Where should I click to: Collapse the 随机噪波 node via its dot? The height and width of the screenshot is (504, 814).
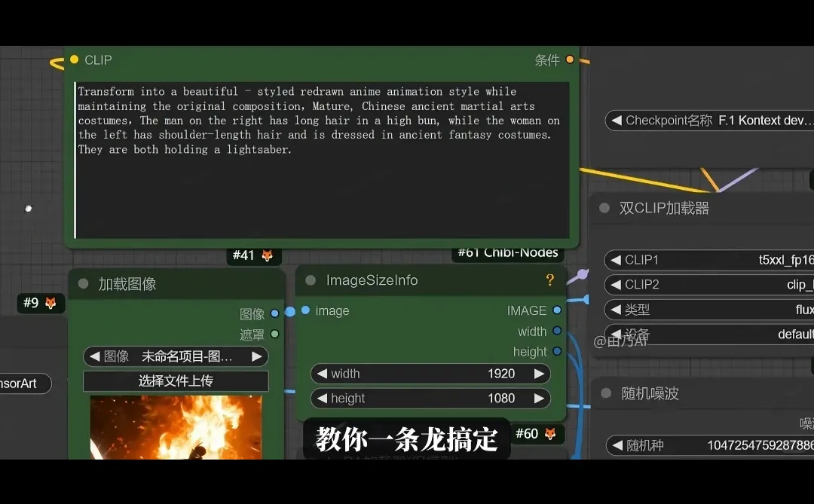(x=606, y=393)
